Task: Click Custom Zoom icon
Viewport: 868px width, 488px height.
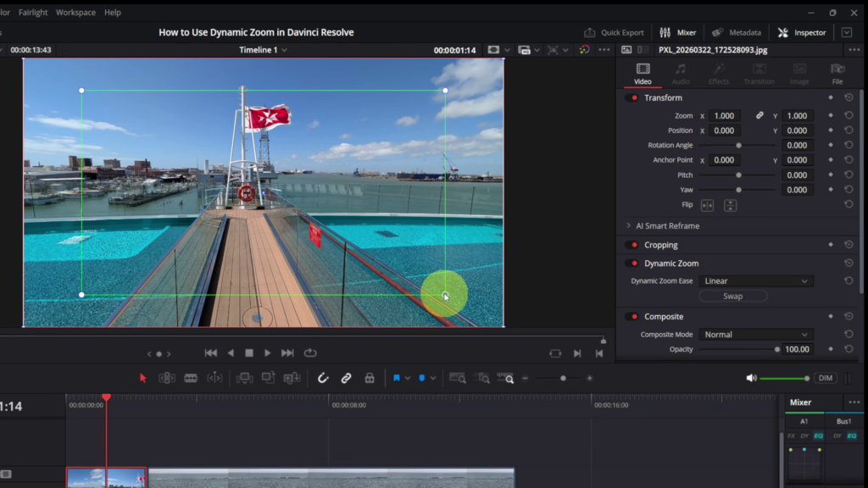Action: point(505,378)
